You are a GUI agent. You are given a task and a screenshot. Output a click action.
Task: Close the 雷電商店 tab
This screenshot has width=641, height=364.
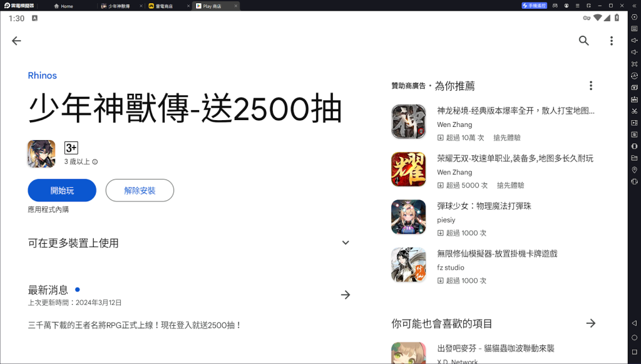coord(188,6)
